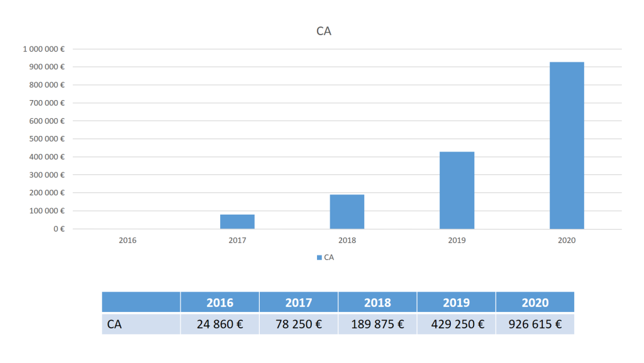The image size is (644, 363).
Task: Select the 429 250 € table cell
Action: pos(457,324)
